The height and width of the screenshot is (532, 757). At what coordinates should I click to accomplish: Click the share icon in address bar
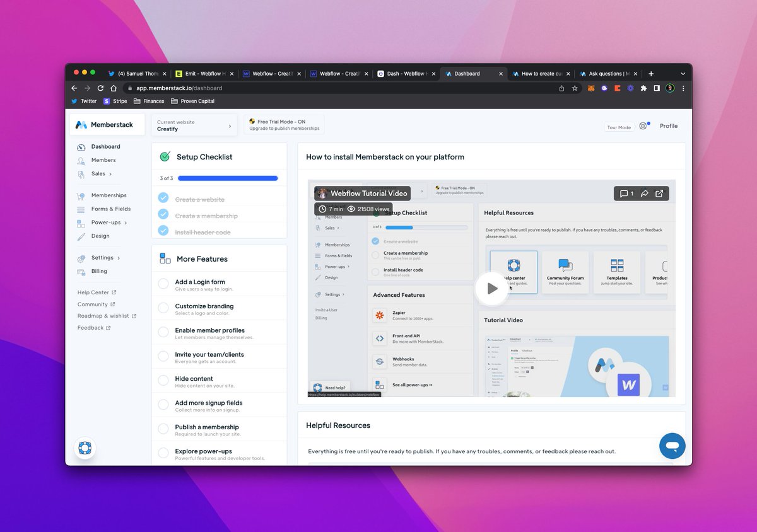(561, 88)
